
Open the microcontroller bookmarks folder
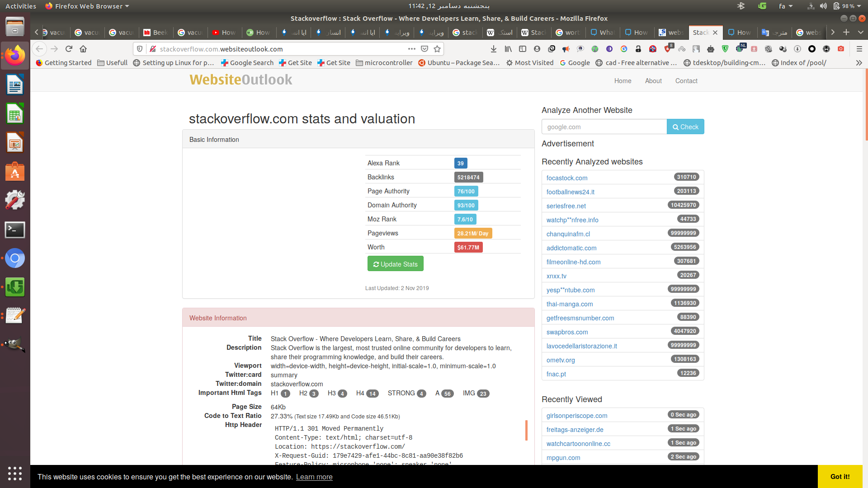pos(384,63)
